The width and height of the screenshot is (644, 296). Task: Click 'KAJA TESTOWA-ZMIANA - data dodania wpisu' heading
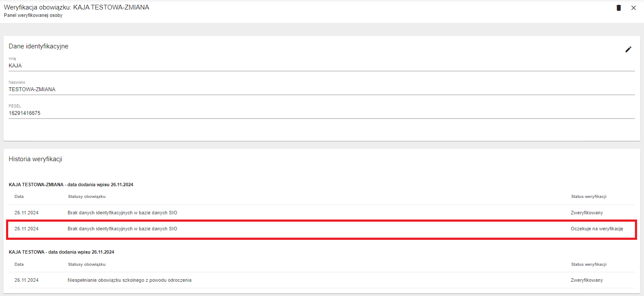point(71,185)
